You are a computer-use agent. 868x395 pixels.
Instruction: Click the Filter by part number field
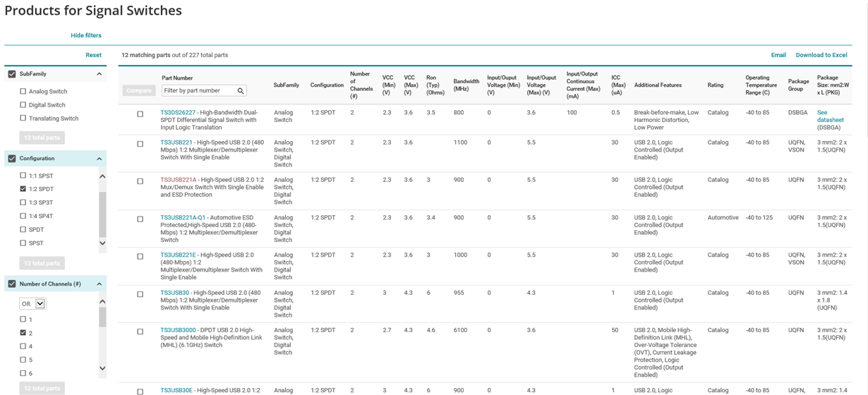pos(198,90)
